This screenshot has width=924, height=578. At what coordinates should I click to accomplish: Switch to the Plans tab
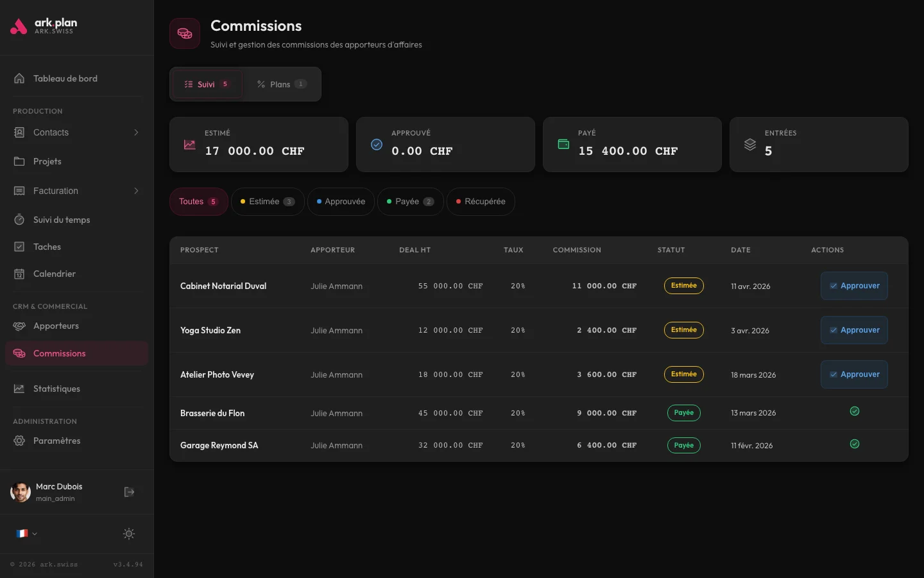tap(280, 84)
